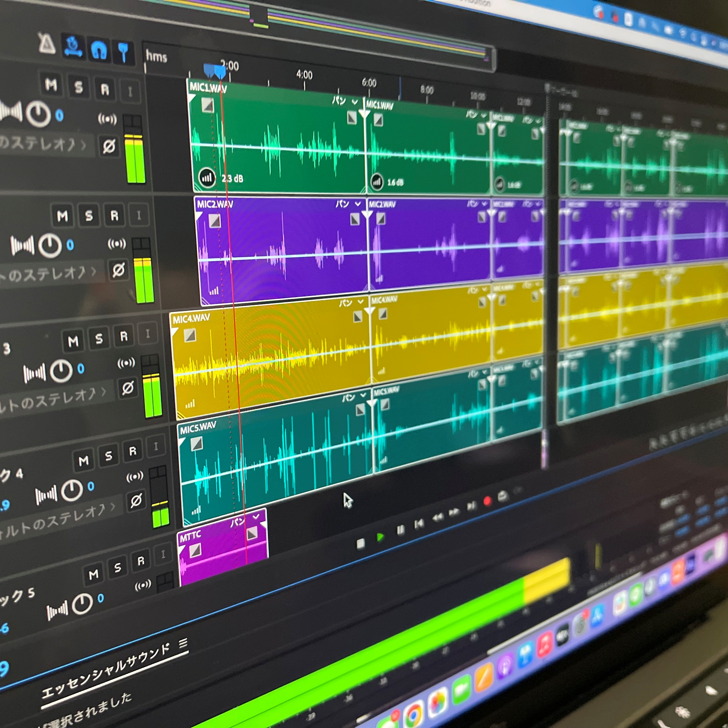
Task: Solo the MIC2.WAV track
Action: (89, 216)
